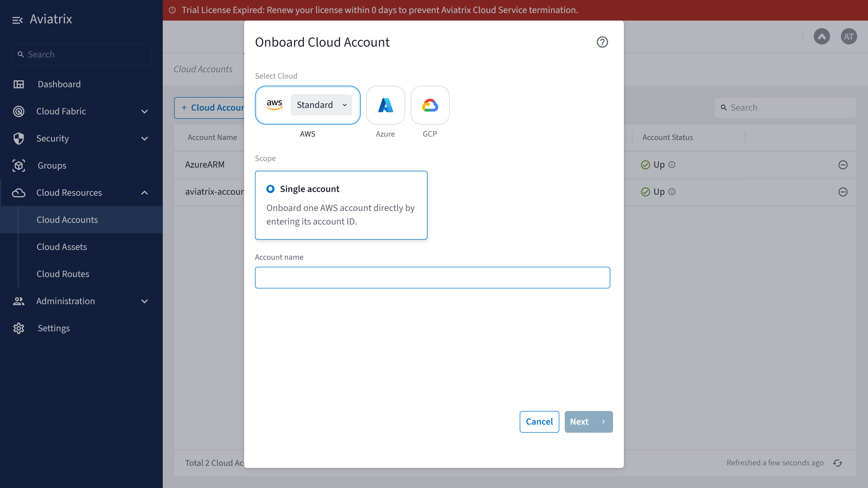Click the round up-arrow icon in header
This screenshot has height=488, width=868.
[x=822, y=36]
